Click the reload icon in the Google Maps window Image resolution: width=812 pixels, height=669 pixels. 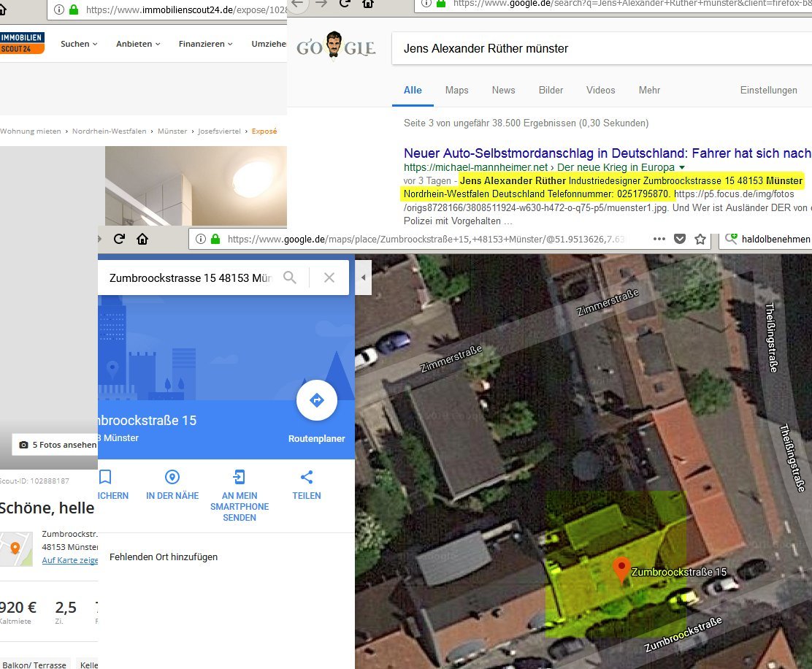tap(119, 239)
